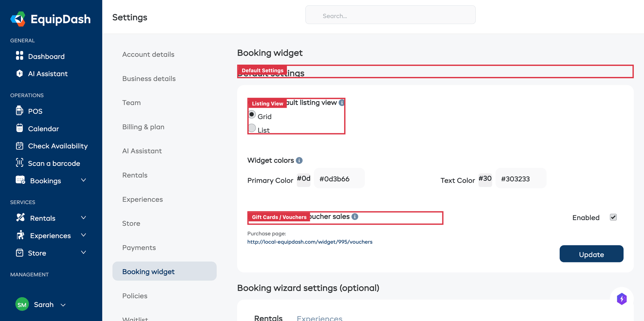This screenshot has height=321, width=644.
Task: Click the info icon next to Widget colors
Action: (299, 160)
